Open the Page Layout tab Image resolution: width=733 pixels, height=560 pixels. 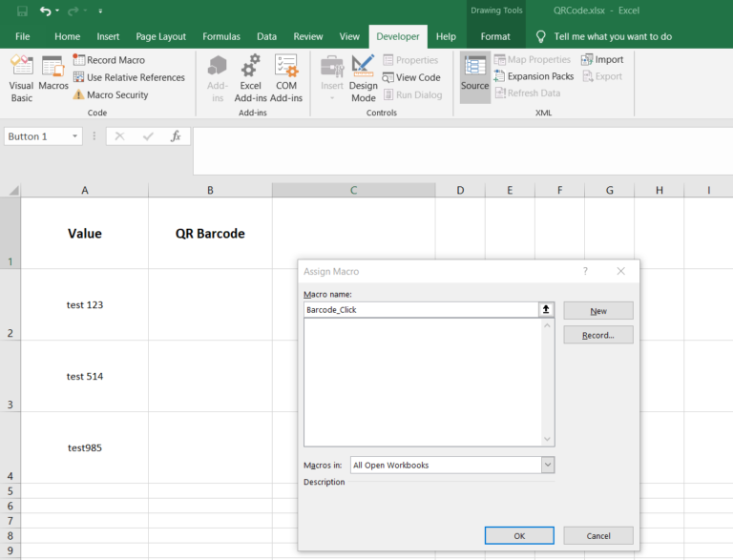[x=161, y=36]
